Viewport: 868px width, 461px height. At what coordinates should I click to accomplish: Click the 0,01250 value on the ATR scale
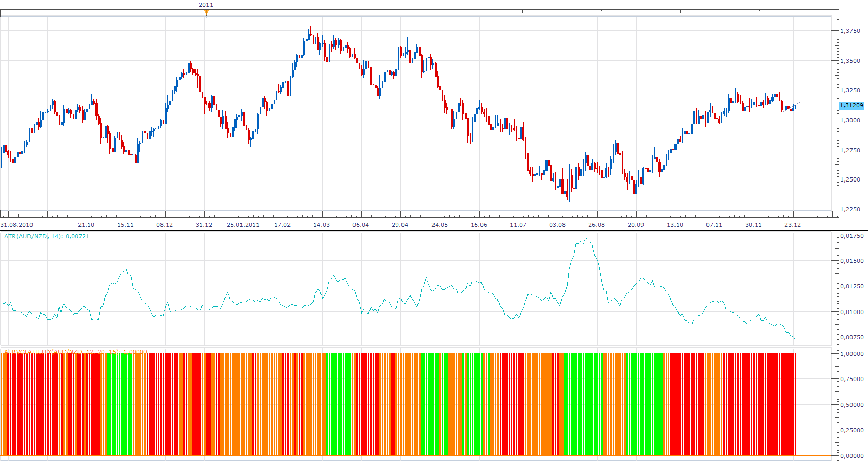(852, 286)
